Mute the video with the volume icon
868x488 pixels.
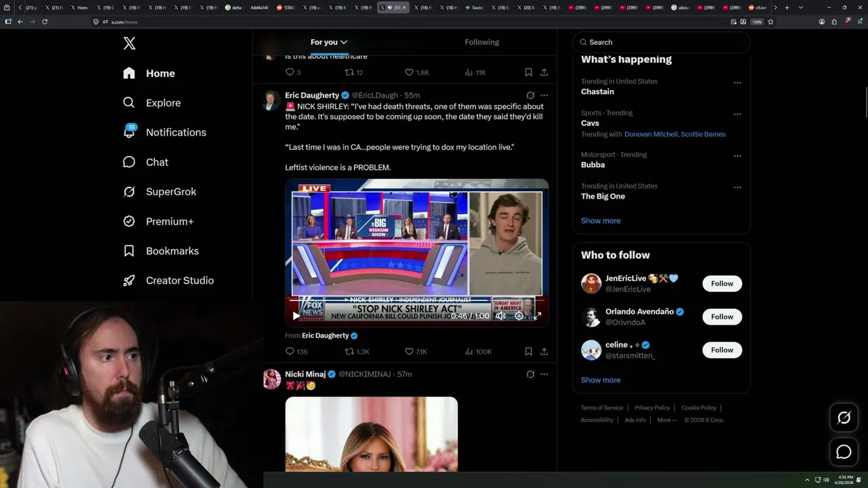click(500, 316)
